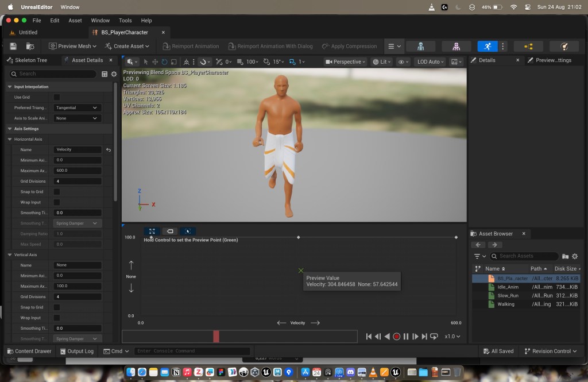588x382 pixels.
Task: Click the red marker in the timeline scrubber
Action: [216, 337]
